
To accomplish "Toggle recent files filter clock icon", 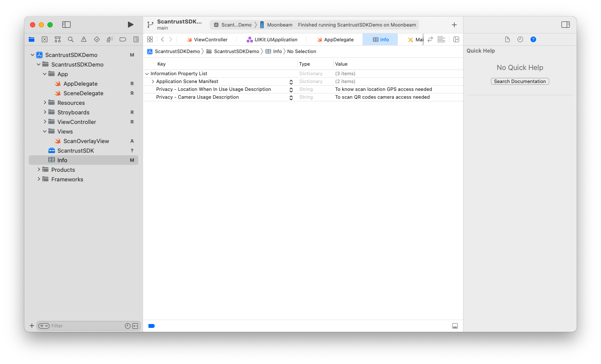I will click(128, 326).
